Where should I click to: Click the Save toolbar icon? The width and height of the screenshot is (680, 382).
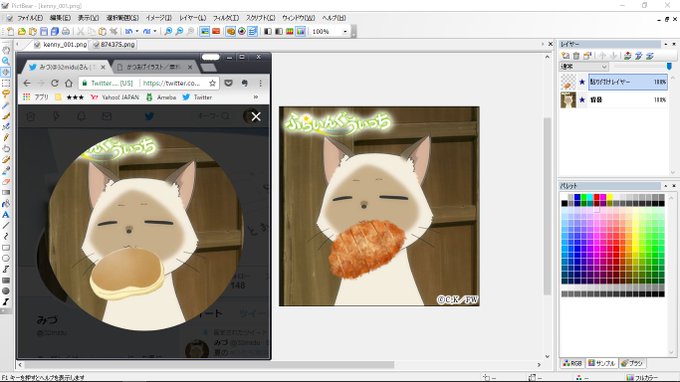click(43, 31)
